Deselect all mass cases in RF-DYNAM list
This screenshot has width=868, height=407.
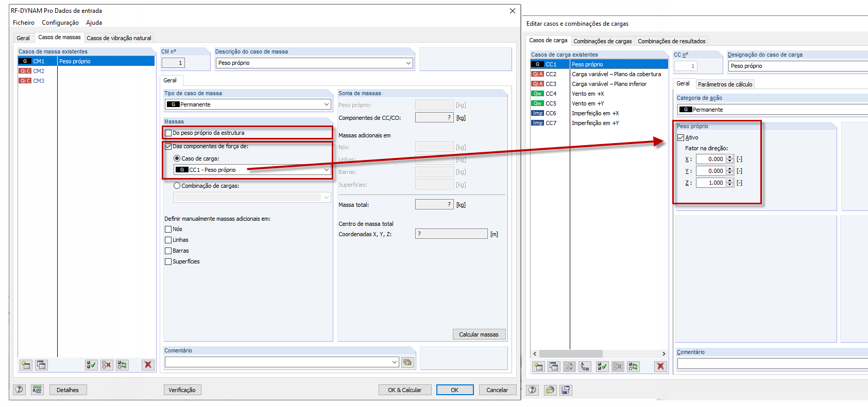click(x=107, y=365)
